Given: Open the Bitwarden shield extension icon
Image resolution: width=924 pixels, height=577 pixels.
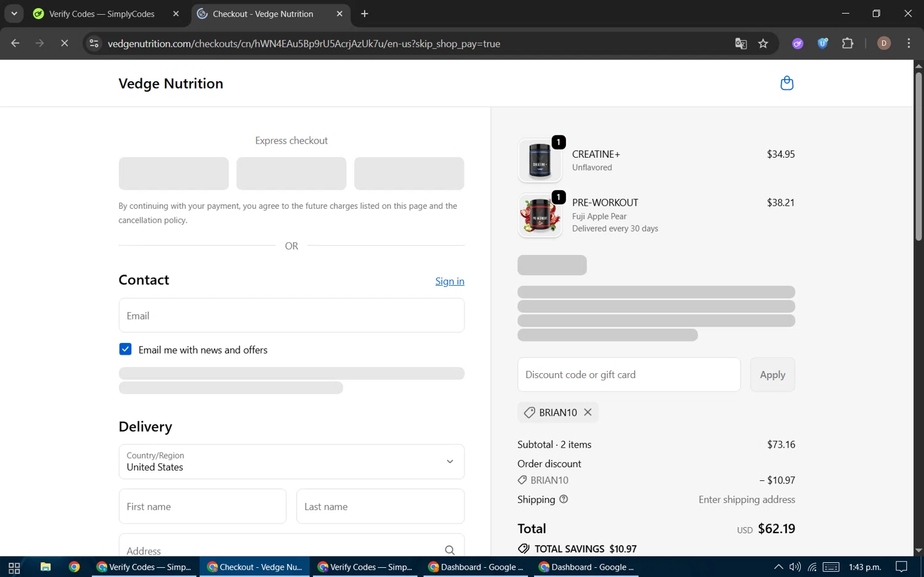Looking at the screenshot, I should (822, 43).
